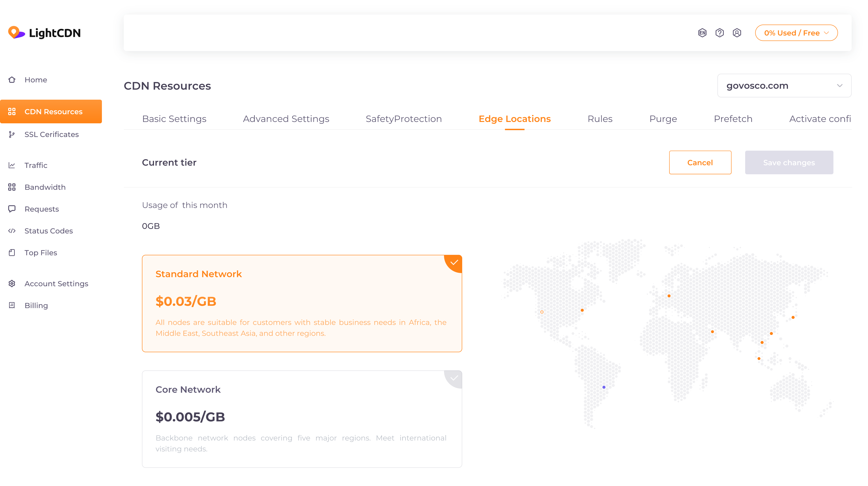
Task: Click the Core Network $0.005/GB price
Action: (x=190, y=417)
